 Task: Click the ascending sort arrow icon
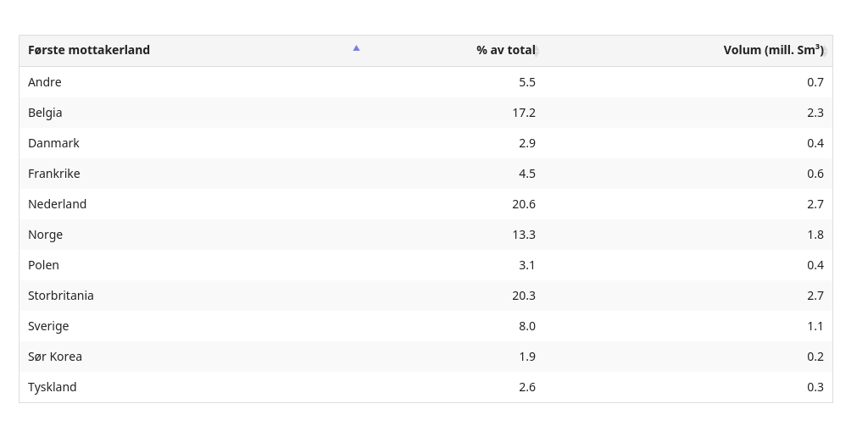tap(356, 48)
